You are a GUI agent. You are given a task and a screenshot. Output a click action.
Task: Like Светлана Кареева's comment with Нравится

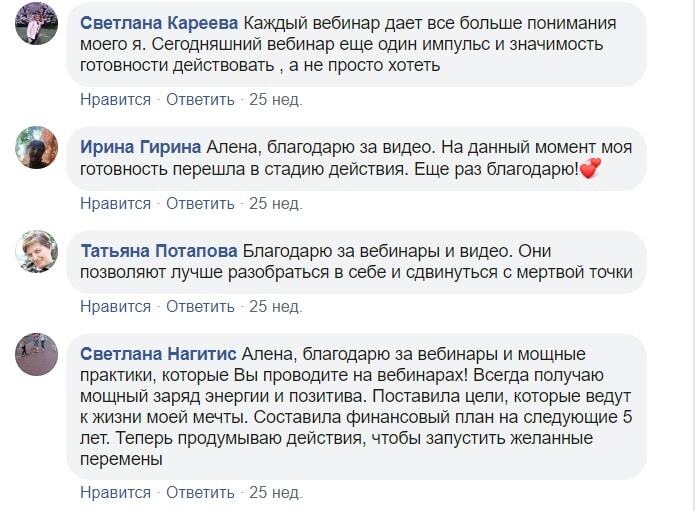(115, 99)
